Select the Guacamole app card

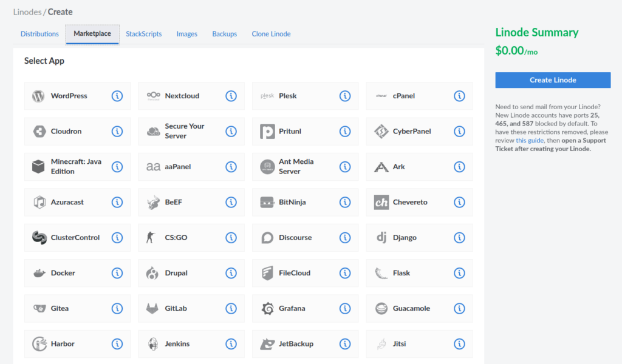[419, 308]
